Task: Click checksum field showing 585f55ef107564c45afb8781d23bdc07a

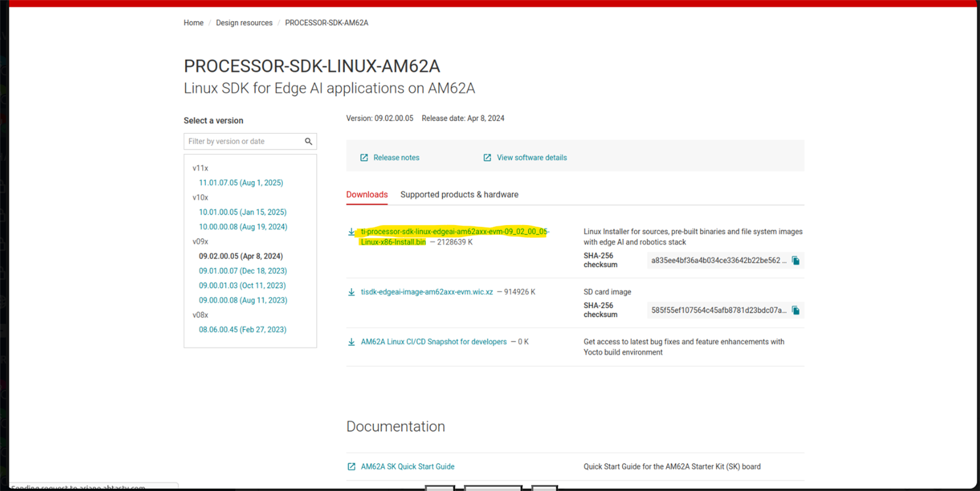Action: pos(719,311)
